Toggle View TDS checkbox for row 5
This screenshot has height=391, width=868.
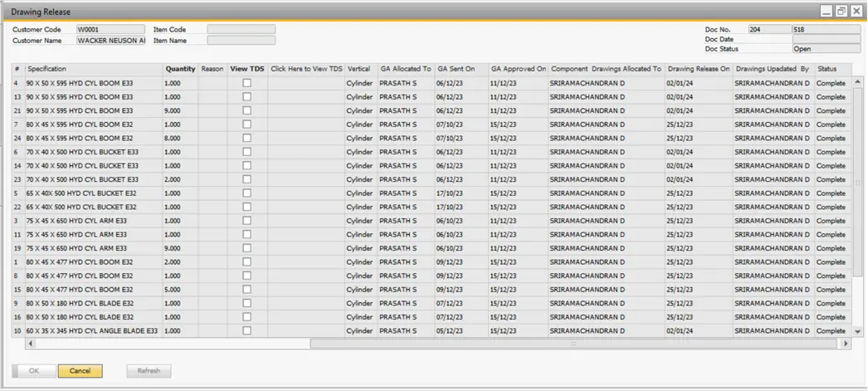(x=246, y=193)
